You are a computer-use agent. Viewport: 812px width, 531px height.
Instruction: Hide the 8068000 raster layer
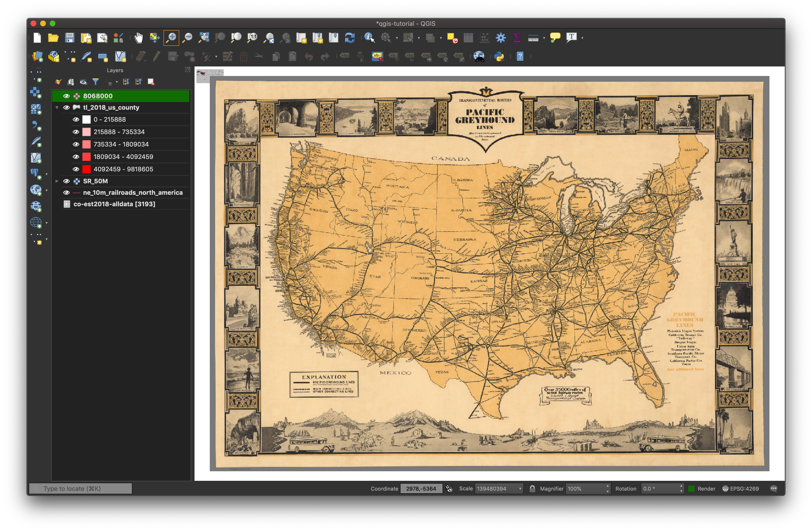(x=66, y=96)
